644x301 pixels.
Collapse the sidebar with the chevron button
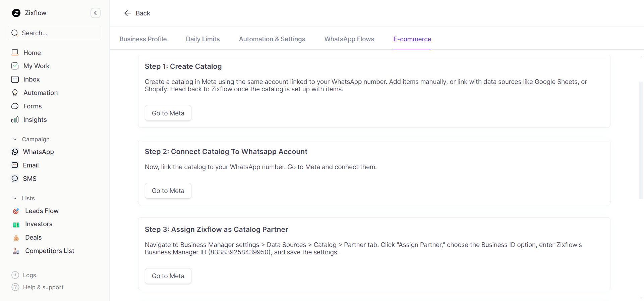[x=96, y=13]
